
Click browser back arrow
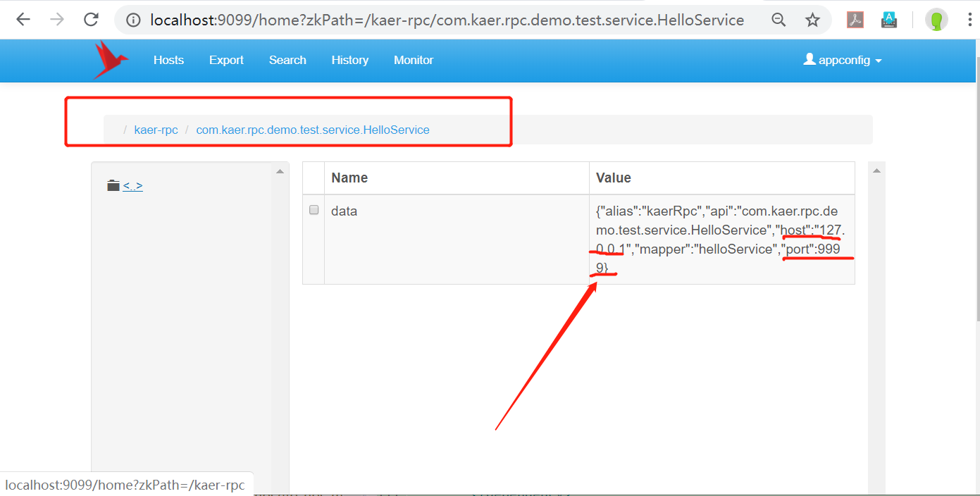tap(23, 20)
